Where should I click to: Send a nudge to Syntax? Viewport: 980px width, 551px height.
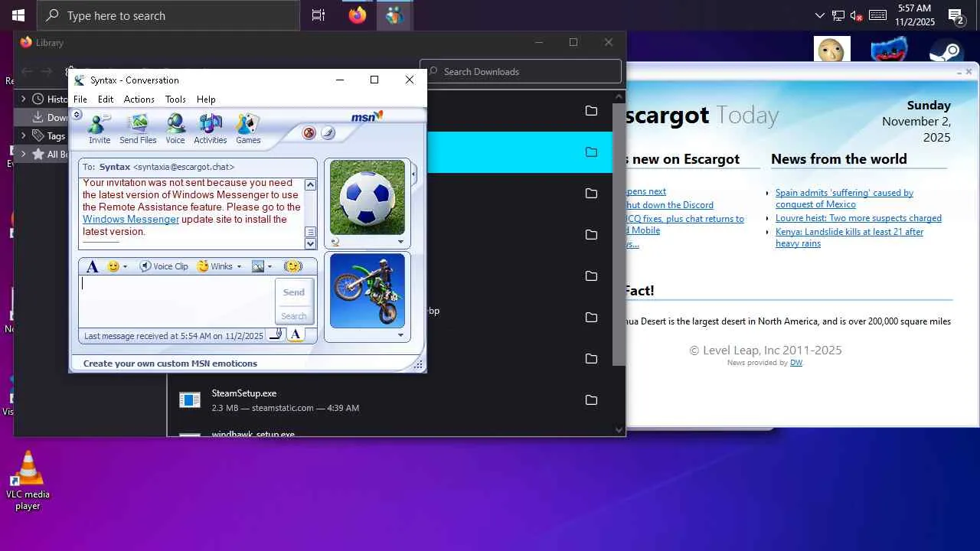point(292,266)
